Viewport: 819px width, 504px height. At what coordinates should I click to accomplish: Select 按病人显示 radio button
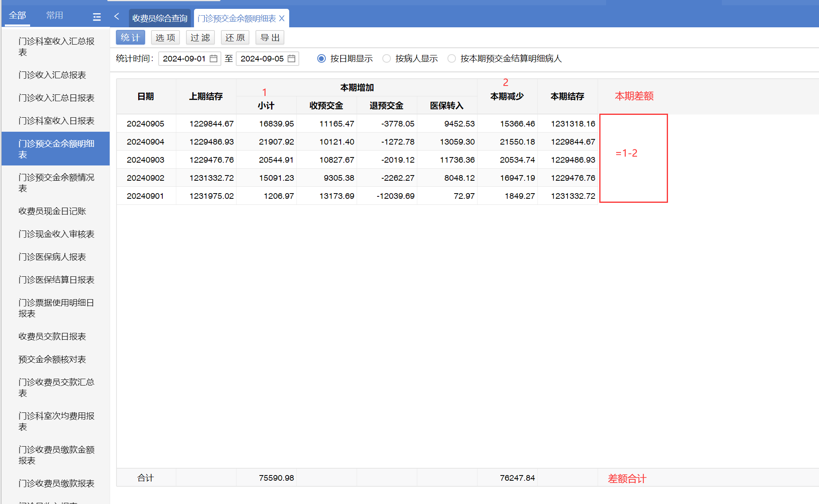386,59
